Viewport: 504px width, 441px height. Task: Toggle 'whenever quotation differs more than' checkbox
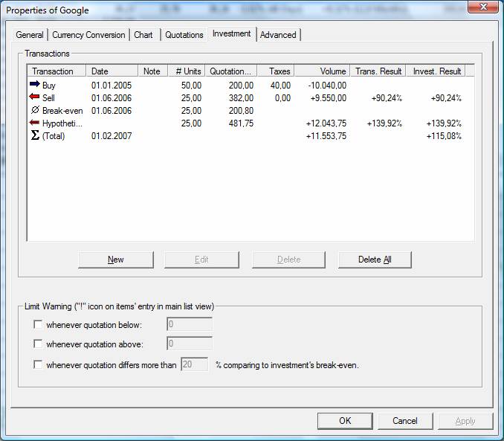[38, 364]
